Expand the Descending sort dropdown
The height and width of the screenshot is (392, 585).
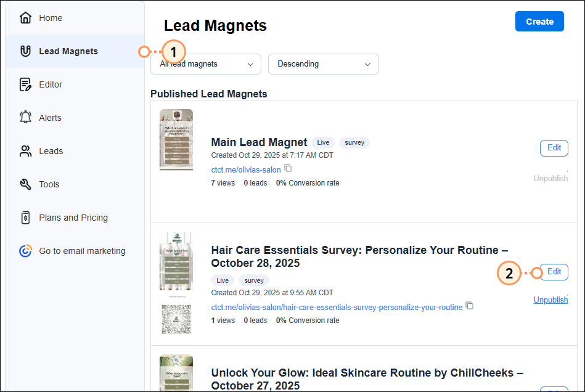(323, 64)
